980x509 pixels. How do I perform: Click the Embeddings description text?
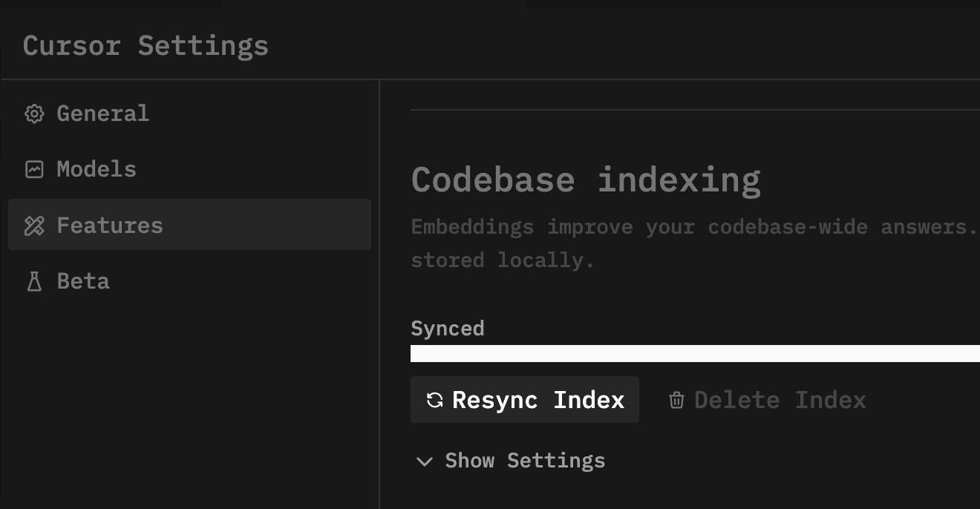(x=695, y=243)
